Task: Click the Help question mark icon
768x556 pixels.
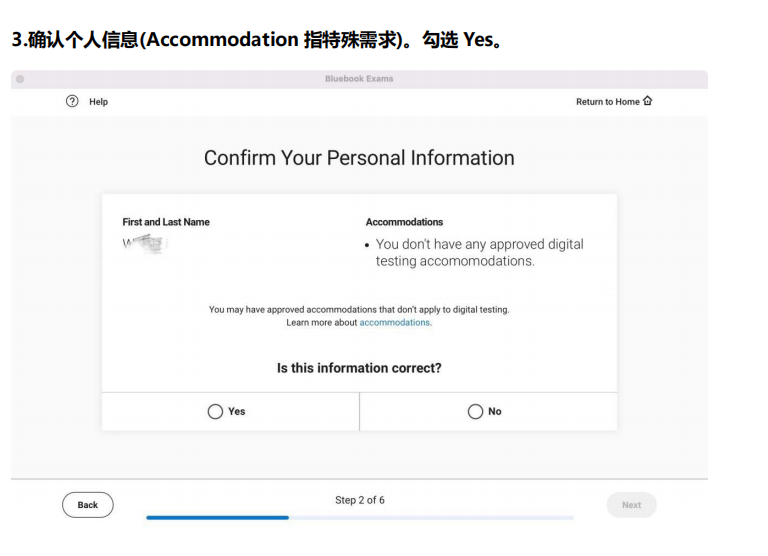Action: pyautogui.click(x=72, y=101)
